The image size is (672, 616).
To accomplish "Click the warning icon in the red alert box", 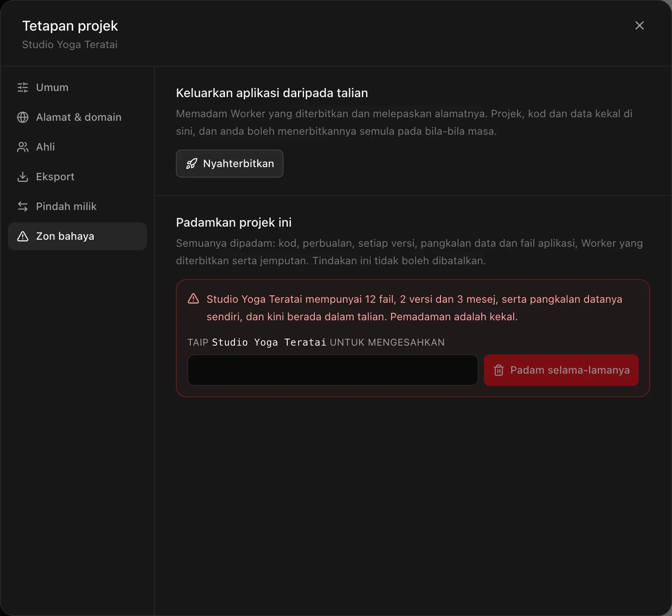I will click(x=193, y=299).
